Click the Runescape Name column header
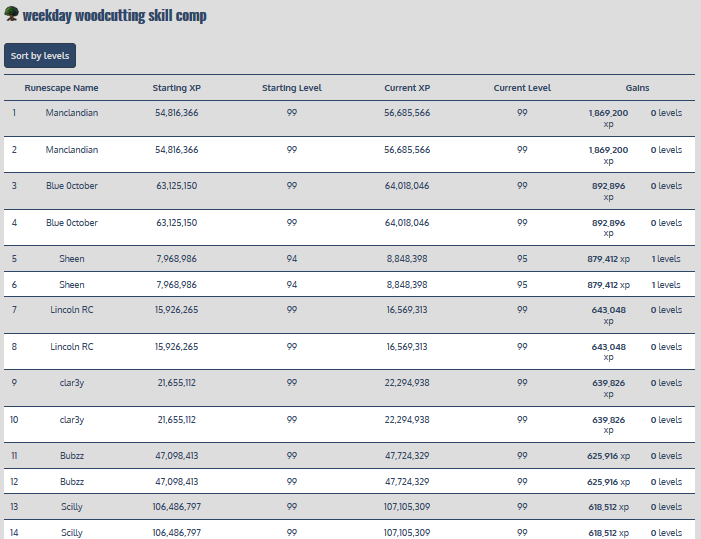The height and width of the screenshot is (539, 701). pos(61,88)
